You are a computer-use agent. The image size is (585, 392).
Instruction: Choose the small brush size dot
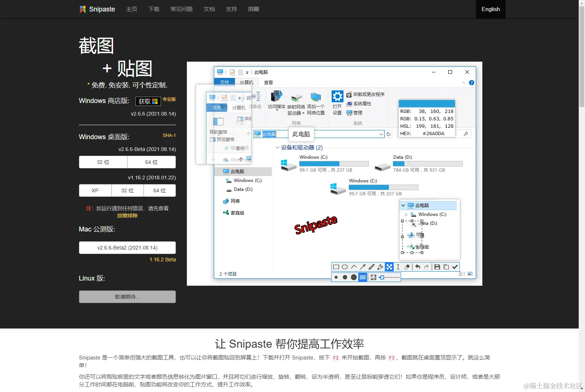(x=336, y=277)
